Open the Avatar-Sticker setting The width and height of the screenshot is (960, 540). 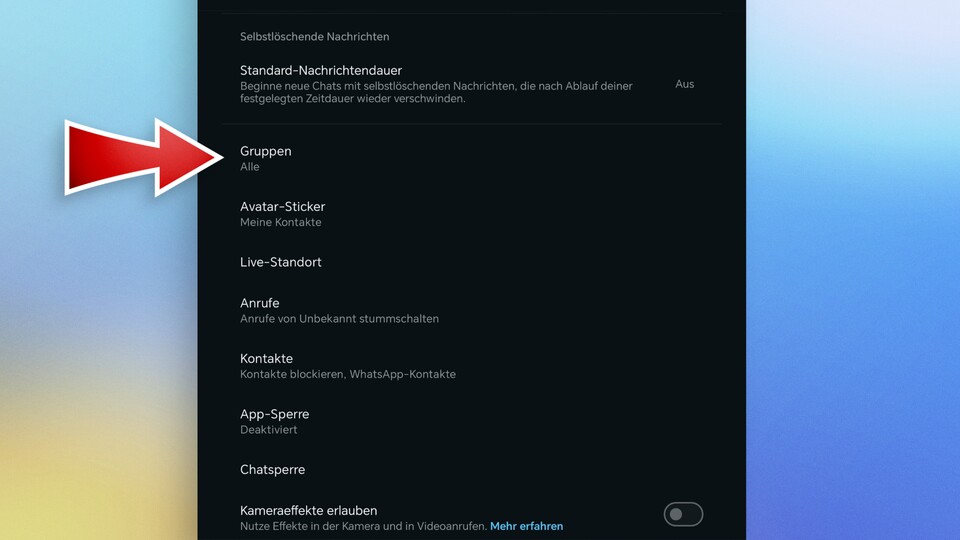pyautogui.click(x=282, y=207)
